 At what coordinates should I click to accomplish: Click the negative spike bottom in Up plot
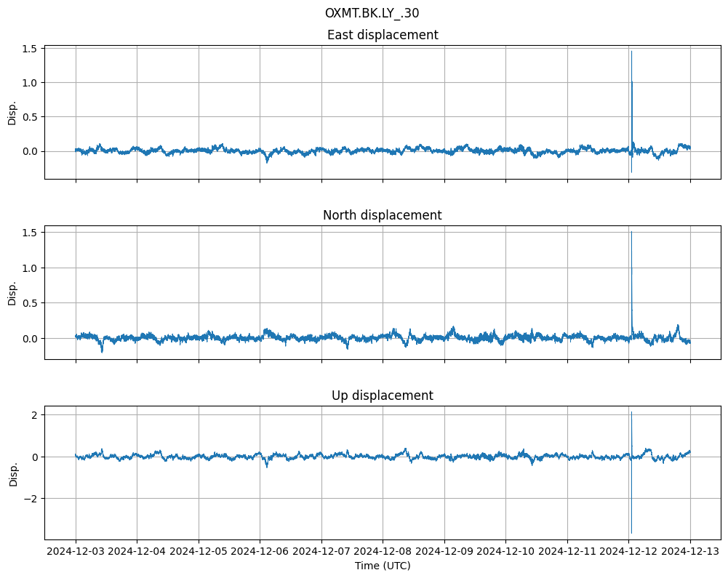click(631, 533)
